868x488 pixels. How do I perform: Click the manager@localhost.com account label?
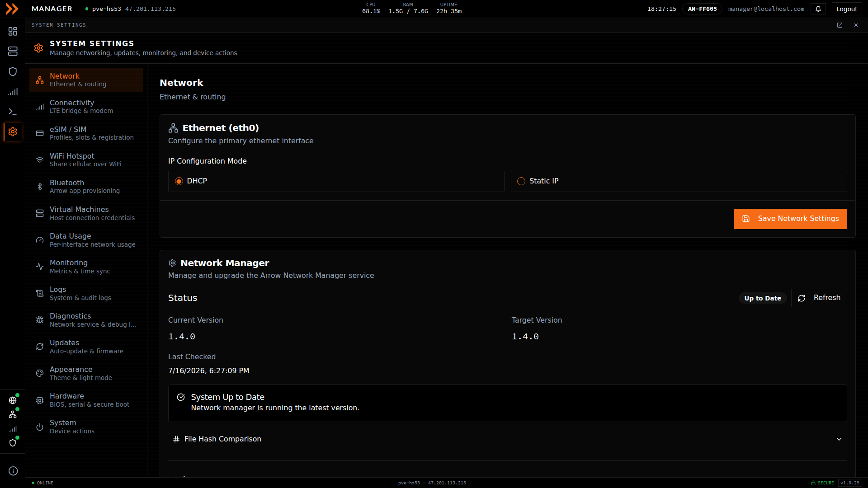[766, 9]
